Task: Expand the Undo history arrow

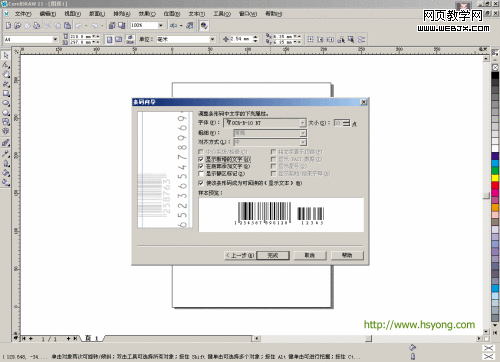Action: click(86, 25)
